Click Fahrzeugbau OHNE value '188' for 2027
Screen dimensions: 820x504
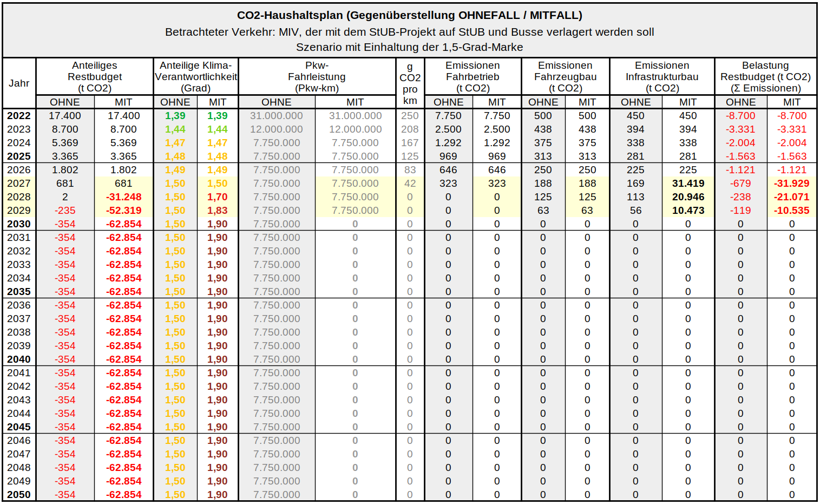[x=543, y=184]
